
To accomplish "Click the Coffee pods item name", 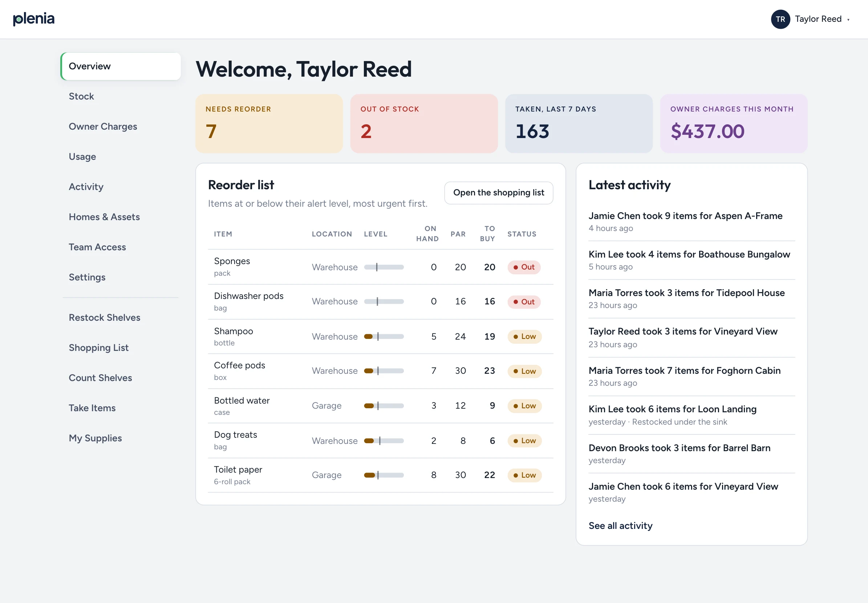I will pos(239,365).
